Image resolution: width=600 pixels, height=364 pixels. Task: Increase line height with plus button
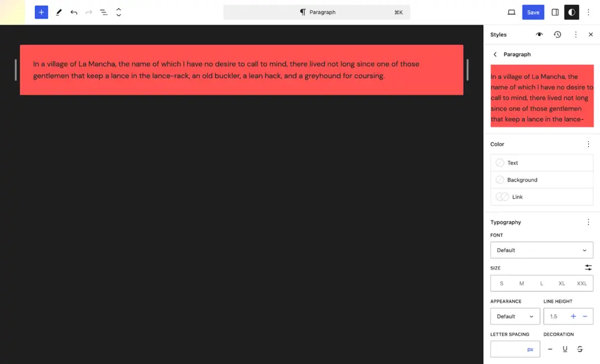(573, 316)
